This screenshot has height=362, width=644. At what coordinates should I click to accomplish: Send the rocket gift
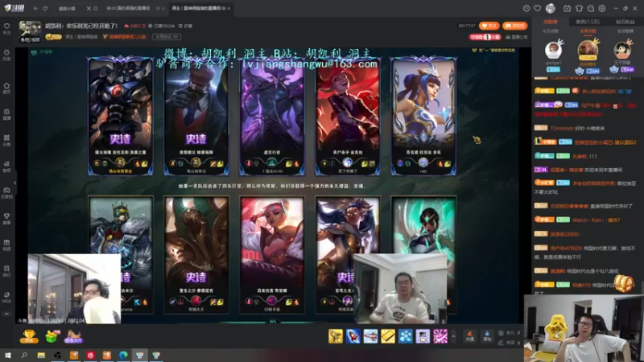(353, 336)
